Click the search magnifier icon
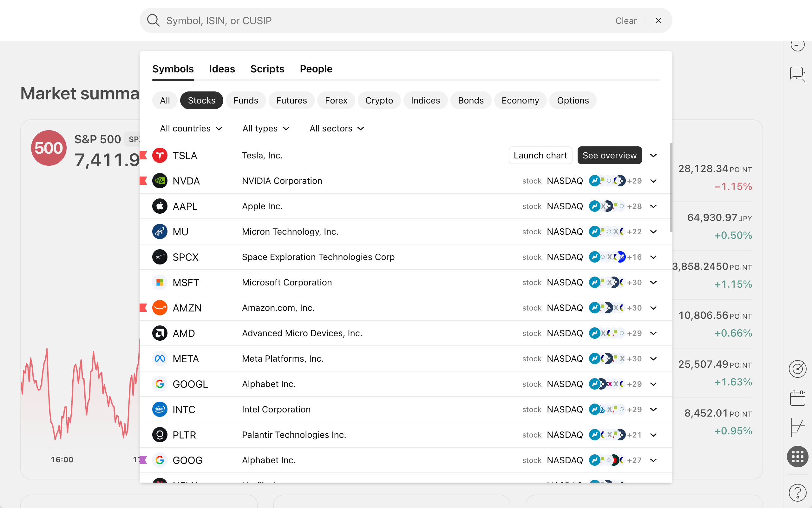The width and height of the screenshot is (812, 508). pyautogui.click(x=153, y=21)
